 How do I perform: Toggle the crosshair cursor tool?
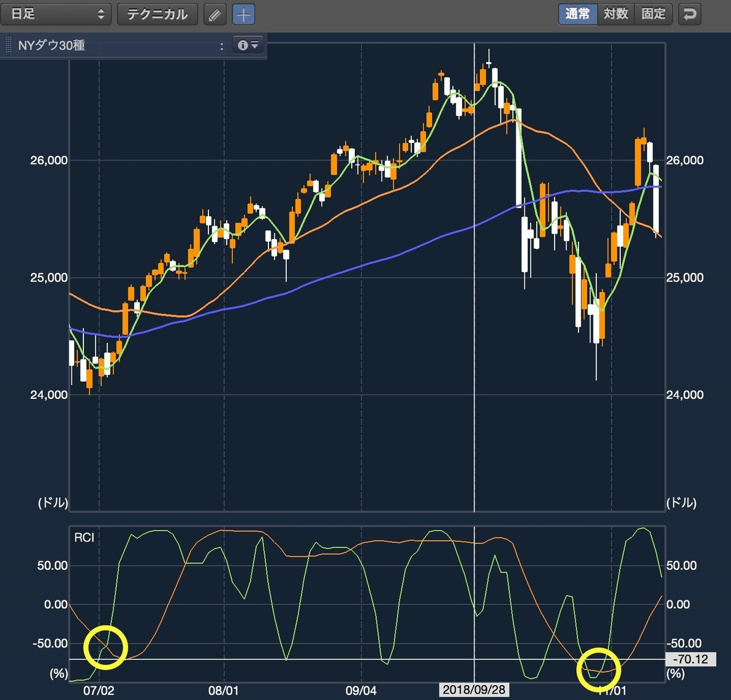click(x=243, y=14)
